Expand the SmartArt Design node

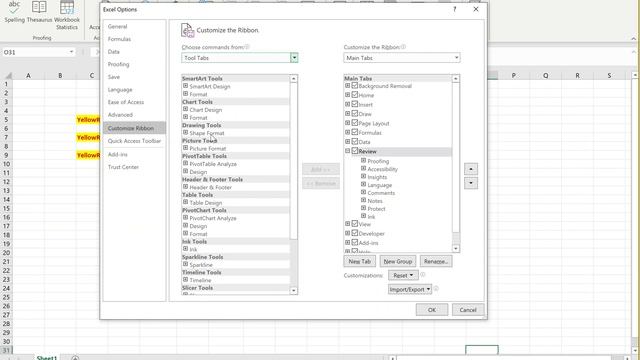tap(185, 86)
